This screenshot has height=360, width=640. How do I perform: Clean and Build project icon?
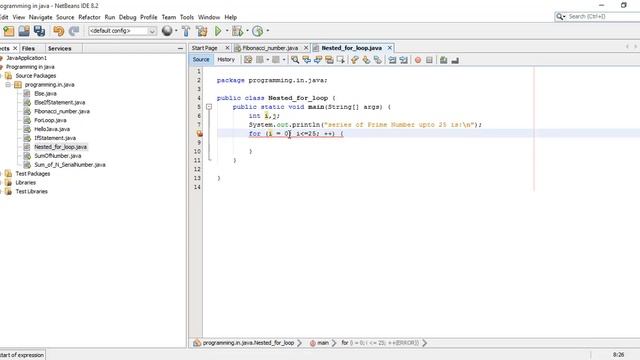point(202,31)
